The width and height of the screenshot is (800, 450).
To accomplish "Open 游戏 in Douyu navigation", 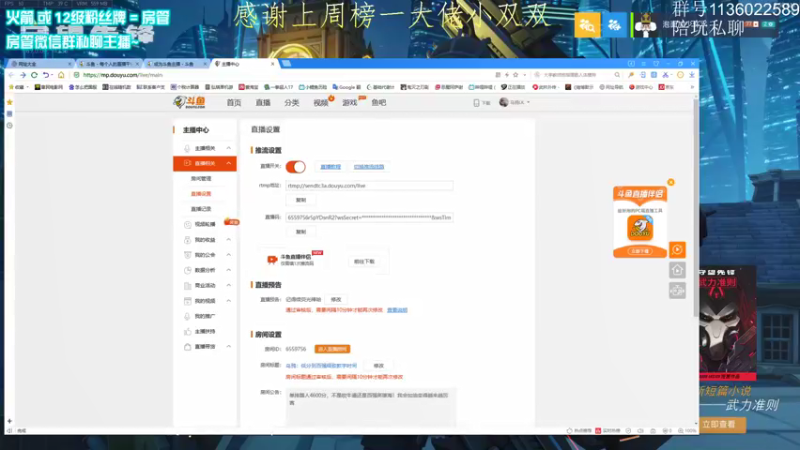I will coord(349,103).
